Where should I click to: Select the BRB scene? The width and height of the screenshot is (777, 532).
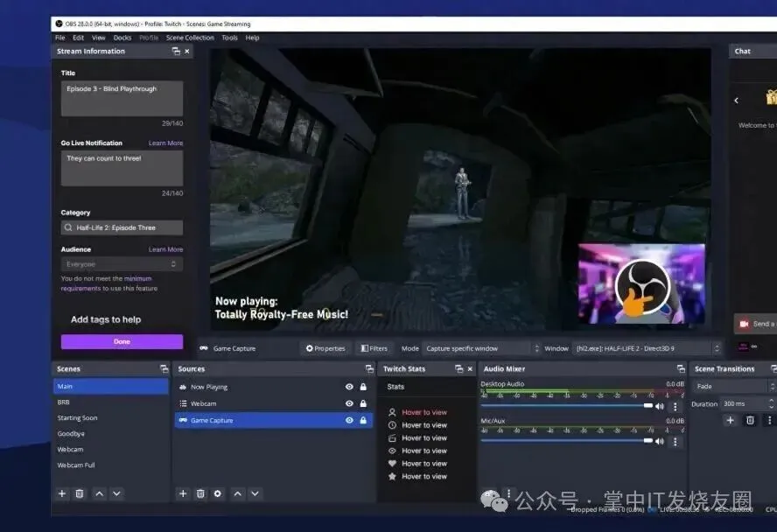(x=111, y=402)
